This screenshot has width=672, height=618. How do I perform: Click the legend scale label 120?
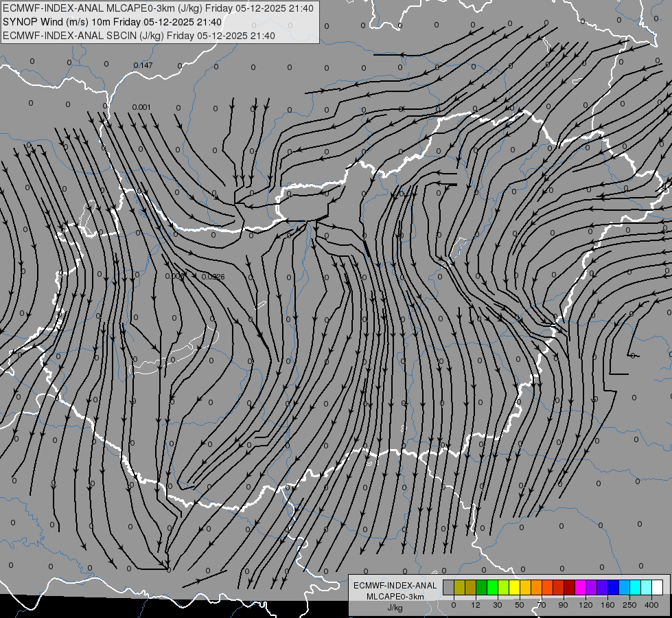[x=586, y=605]
